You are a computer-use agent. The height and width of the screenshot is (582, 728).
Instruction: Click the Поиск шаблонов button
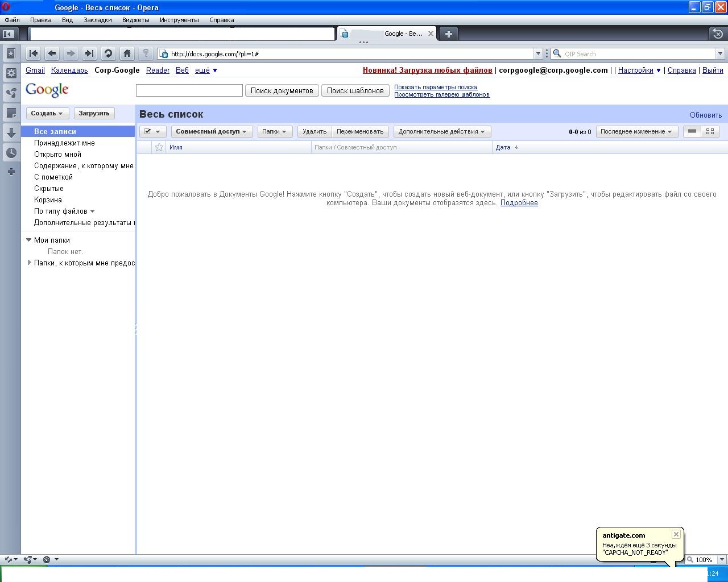pos(355,90)
